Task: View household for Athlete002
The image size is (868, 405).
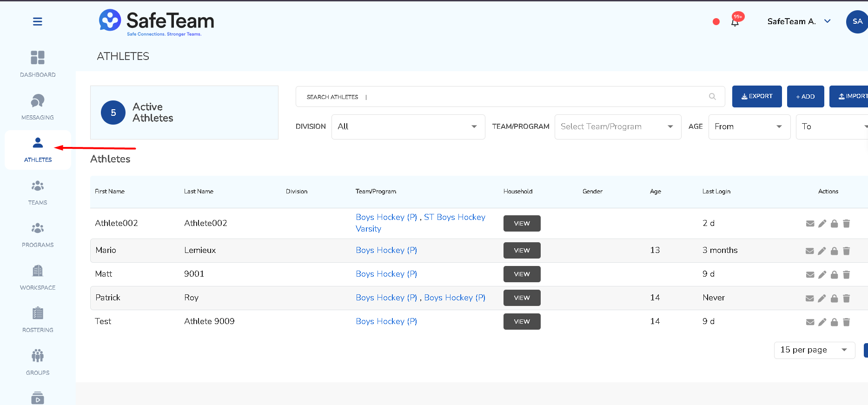Action: (522, 223)
